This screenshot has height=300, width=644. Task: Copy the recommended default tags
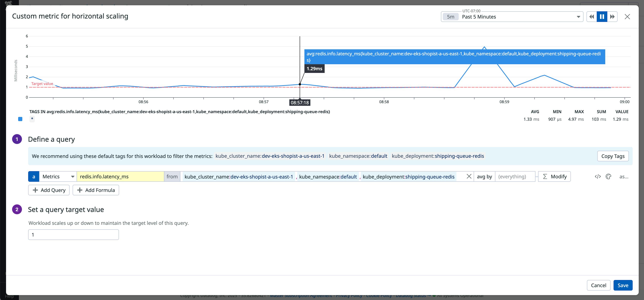(613, 156)
